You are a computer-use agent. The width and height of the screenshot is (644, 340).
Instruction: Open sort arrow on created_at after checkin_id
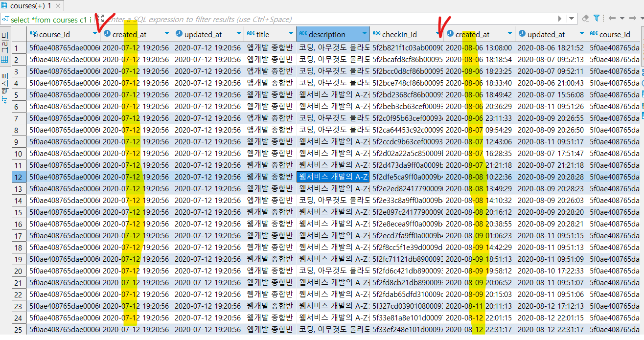click(x=509, y=34)
